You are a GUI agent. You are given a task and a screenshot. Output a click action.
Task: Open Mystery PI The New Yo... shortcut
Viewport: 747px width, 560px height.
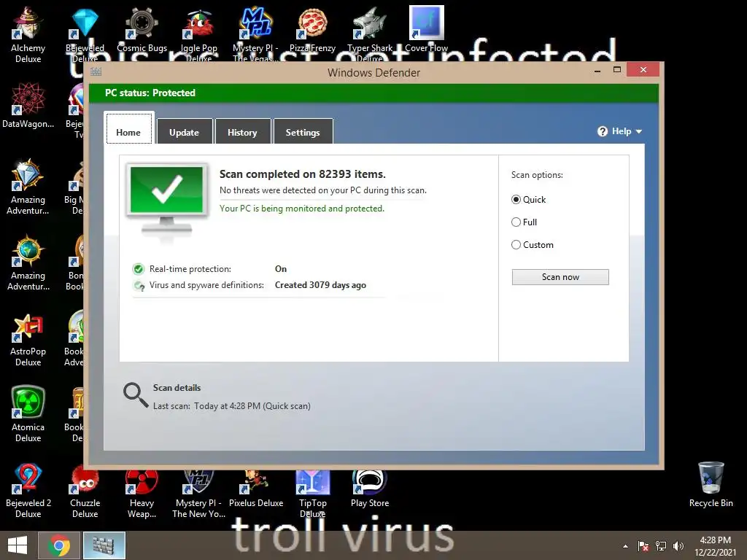[198, 493]
